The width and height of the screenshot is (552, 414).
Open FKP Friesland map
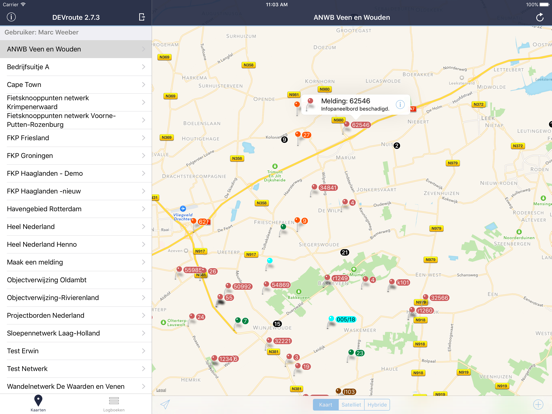click(76, 138)
